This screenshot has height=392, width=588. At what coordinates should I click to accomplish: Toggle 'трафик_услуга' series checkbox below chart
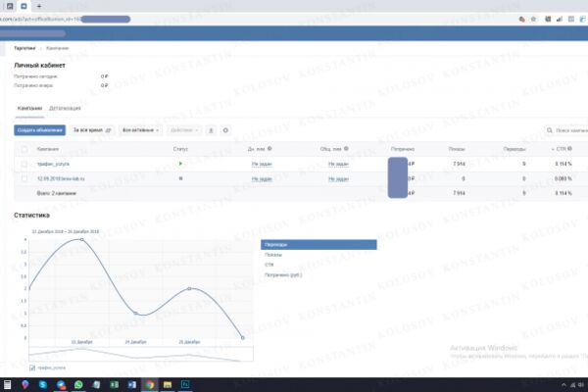point(32,367)
